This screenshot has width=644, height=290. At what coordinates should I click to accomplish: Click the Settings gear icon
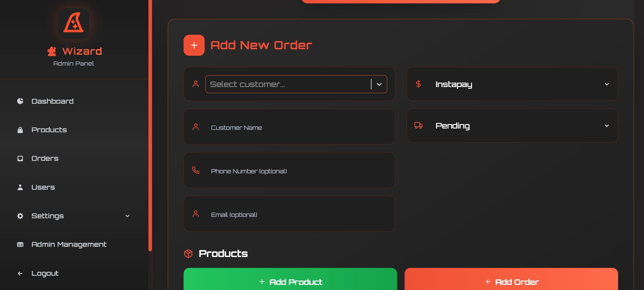tap(20, 216)
